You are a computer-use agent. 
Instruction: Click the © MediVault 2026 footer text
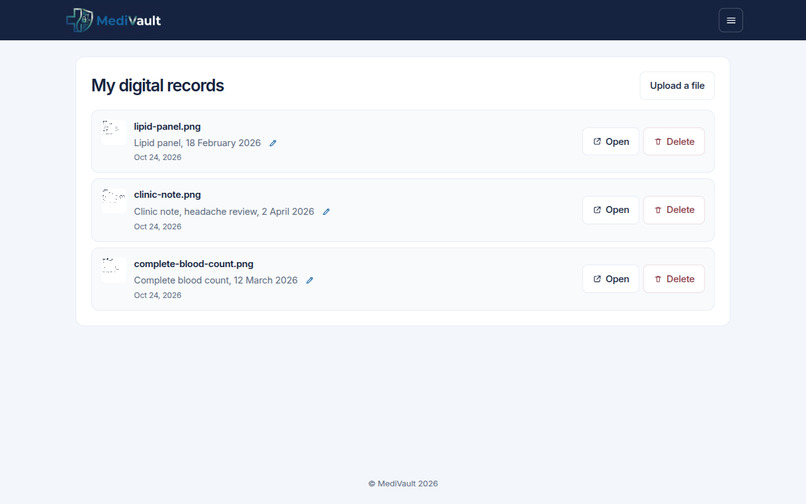[403, 483]
